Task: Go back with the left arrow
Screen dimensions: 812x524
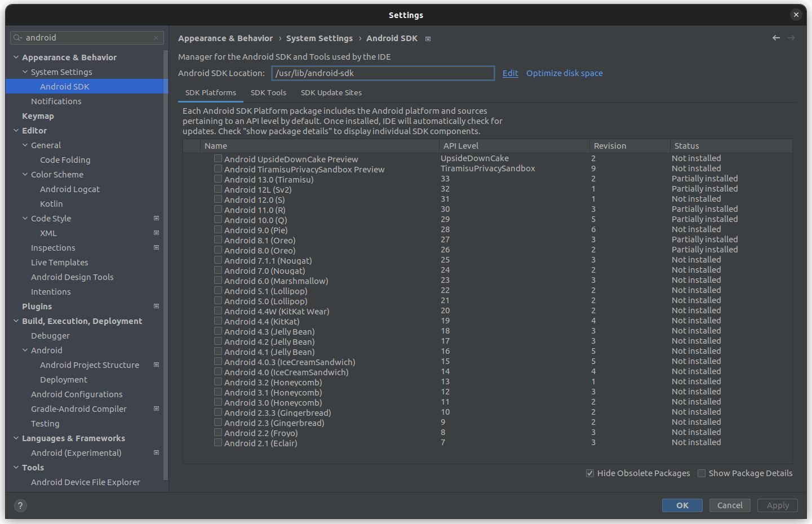Action: (776, 38)
